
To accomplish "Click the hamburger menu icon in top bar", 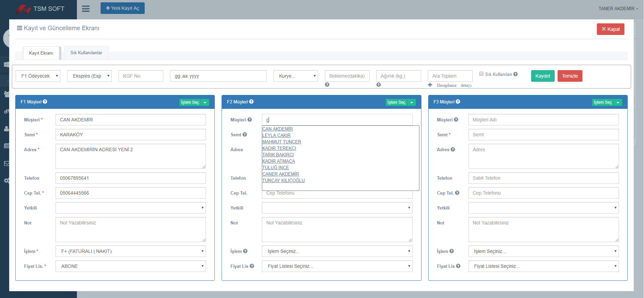I will coord(86,8).
